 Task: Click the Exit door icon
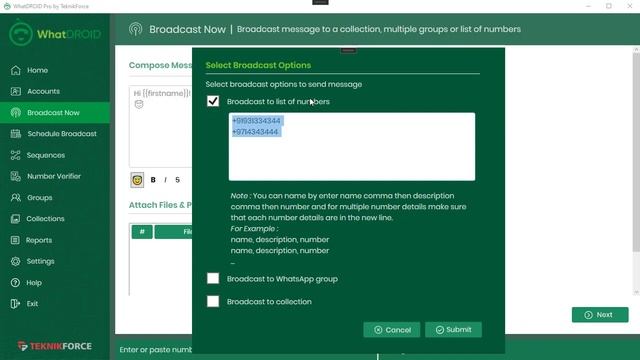(x=15, y=304)
